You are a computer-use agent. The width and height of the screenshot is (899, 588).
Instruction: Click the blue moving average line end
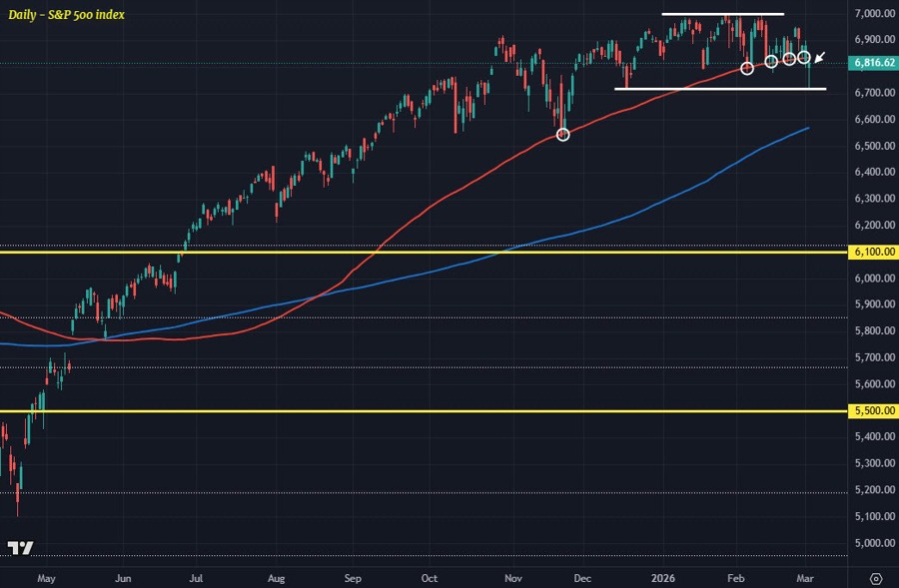click(806, 128)
